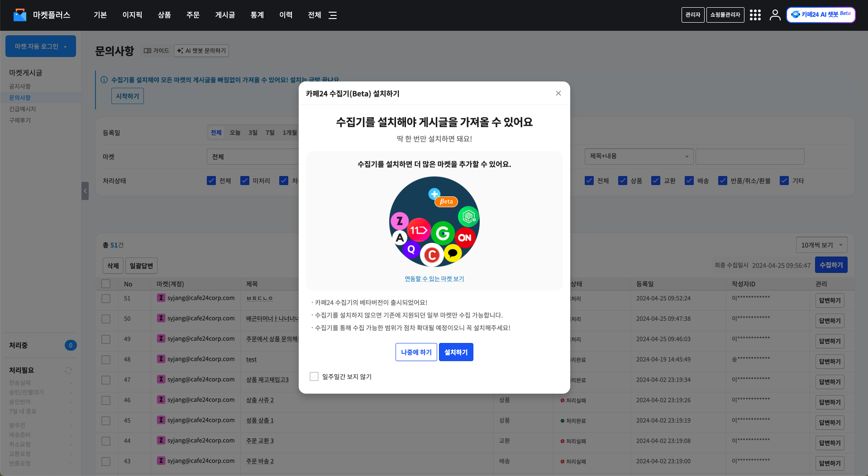Toggle the 반품/취소/환불 checkbox
The height and width of the screenshot is (476, 868).
click(723, 181)
